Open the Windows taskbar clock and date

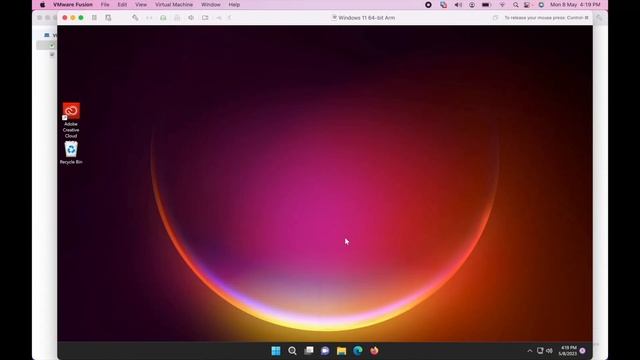[568, 351]
